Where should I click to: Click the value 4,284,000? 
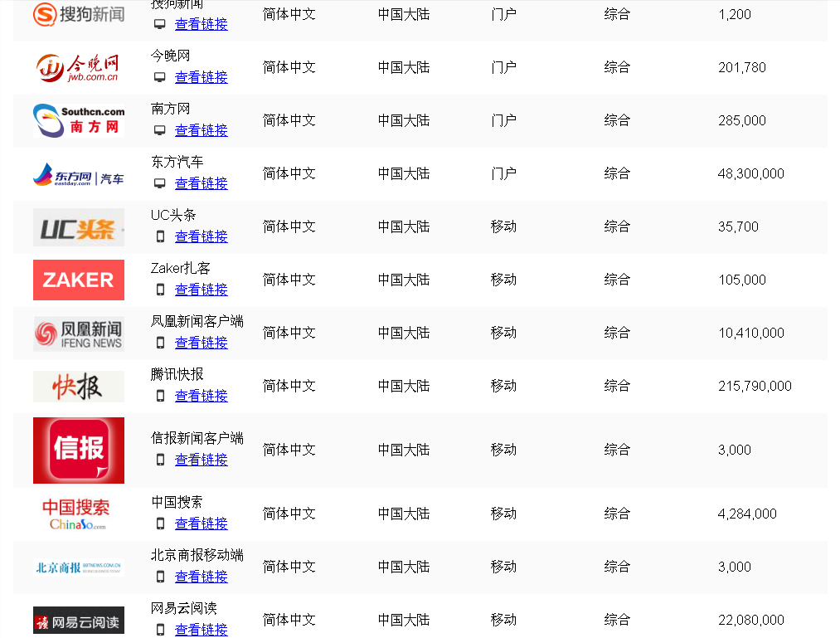point(747,514)
